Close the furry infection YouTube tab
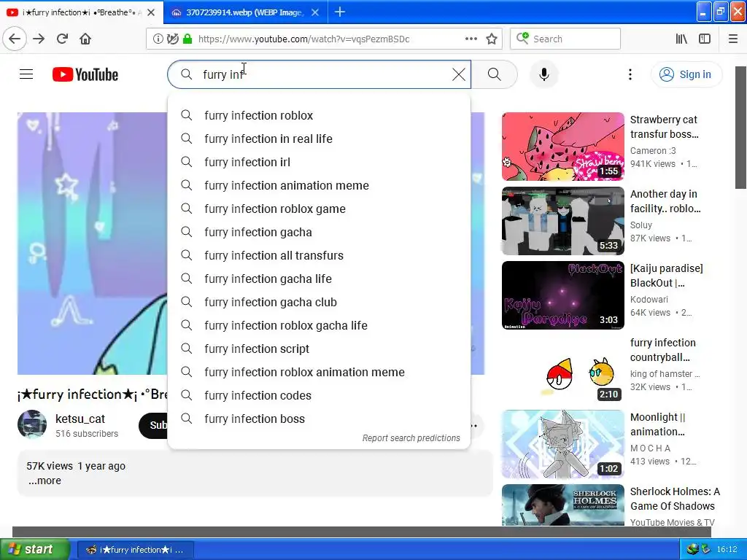The image size is (747, 560). 151,12
